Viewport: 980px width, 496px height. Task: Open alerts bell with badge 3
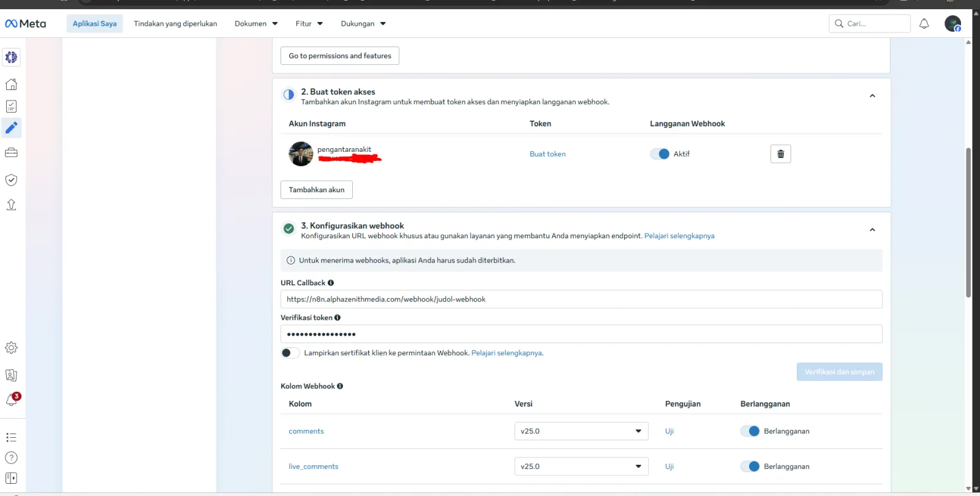point(12,399)
